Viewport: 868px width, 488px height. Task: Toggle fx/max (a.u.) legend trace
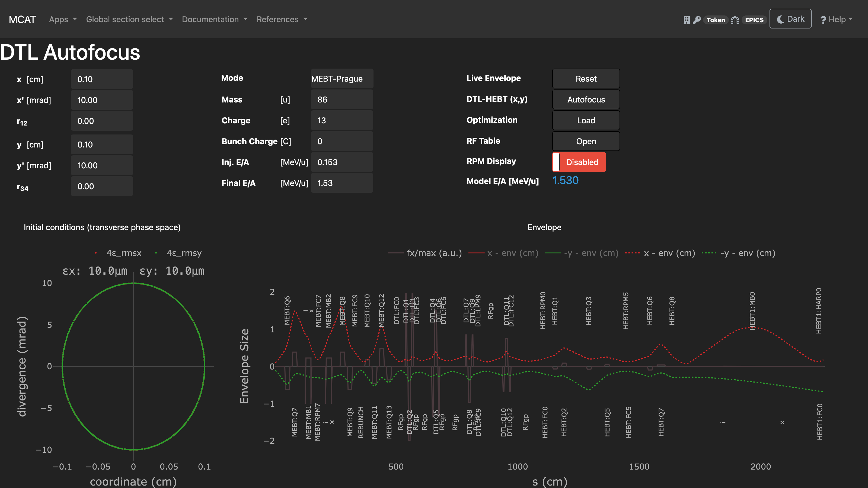(x=425, y=253)
